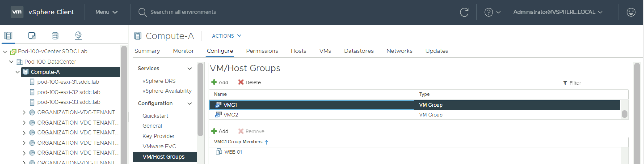The height and width of the screenshot is (164, 644).
Task: Open the Hosts and Clusters inventory view icon
Action: (x=8, y=36)
